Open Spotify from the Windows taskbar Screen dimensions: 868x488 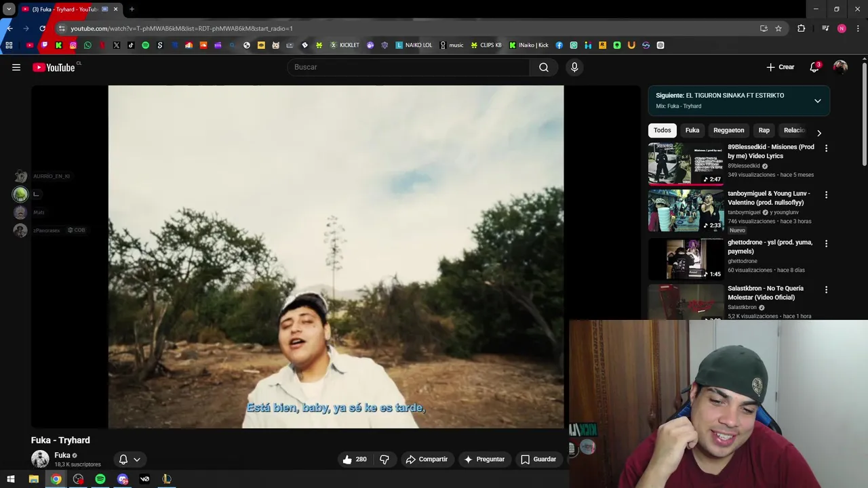[x=100, y=479]
